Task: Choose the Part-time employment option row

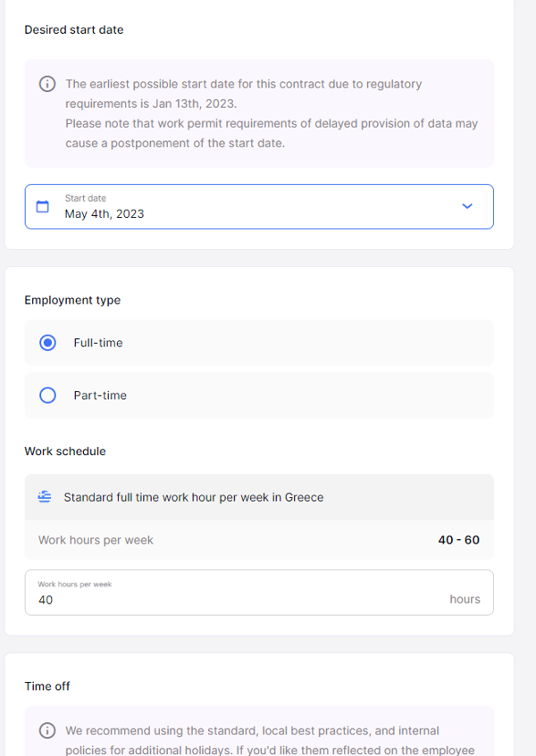Action: point(259,395)
